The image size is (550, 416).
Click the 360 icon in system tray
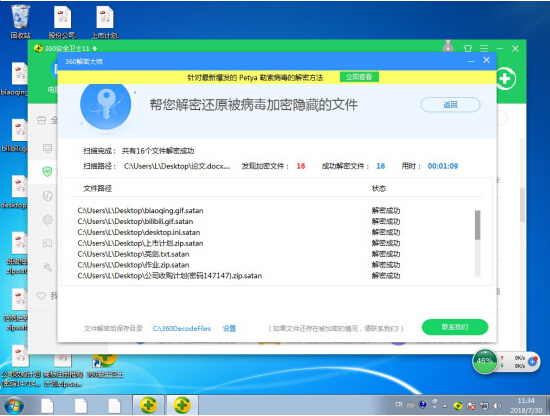click(x=458, y=406)
